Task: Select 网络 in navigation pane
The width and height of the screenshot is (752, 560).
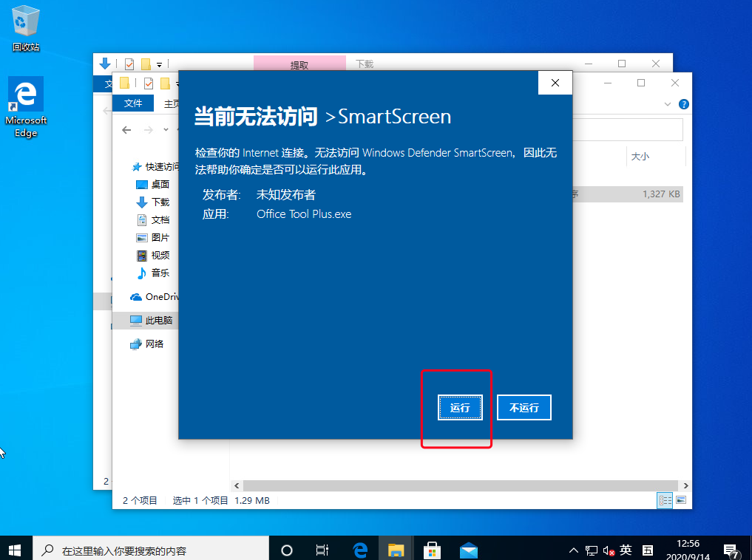Action: point(147,344)
